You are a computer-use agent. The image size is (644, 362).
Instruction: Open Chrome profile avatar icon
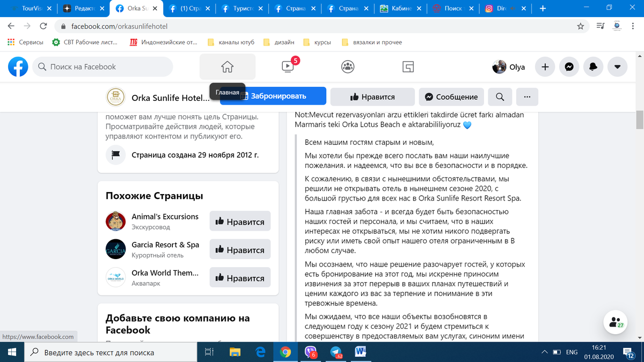click(x=617, y=26)
